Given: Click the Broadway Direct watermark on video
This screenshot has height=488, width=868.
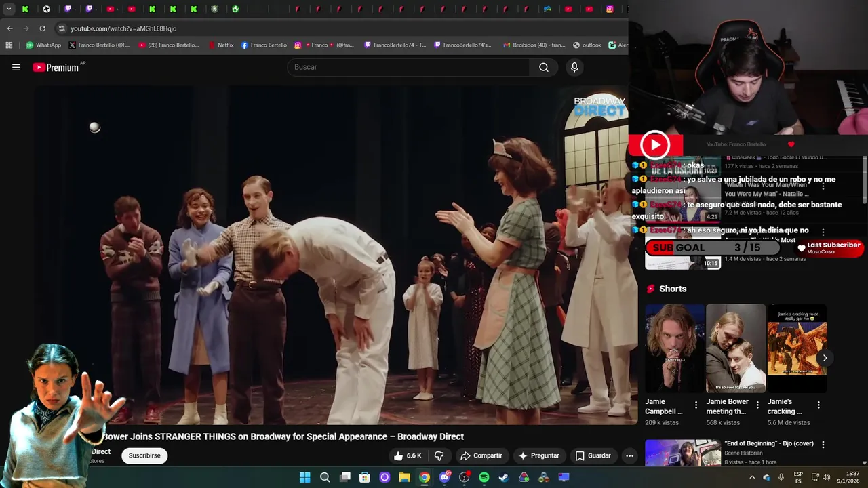Looking at the screenshot, I should (x=599, y=106).
